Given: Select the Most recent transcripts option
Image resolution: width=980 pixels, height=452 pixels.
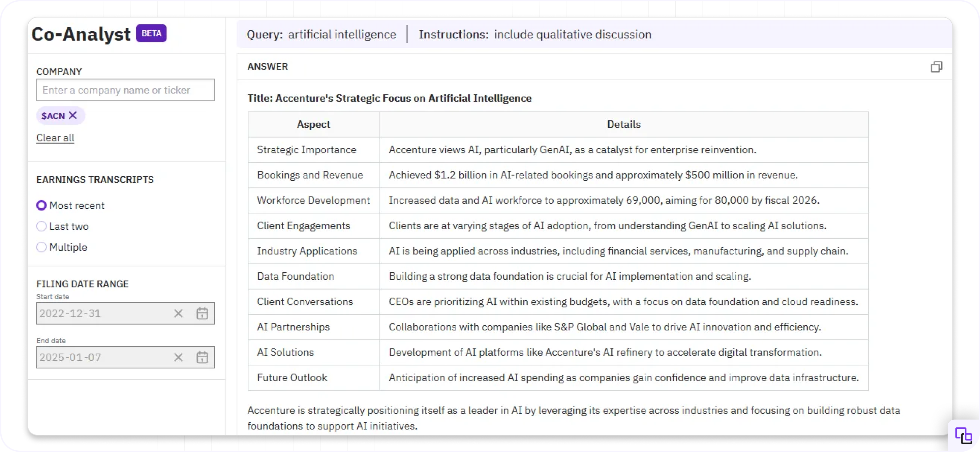Looking at the screenshot, I should [x=41, y=206].
